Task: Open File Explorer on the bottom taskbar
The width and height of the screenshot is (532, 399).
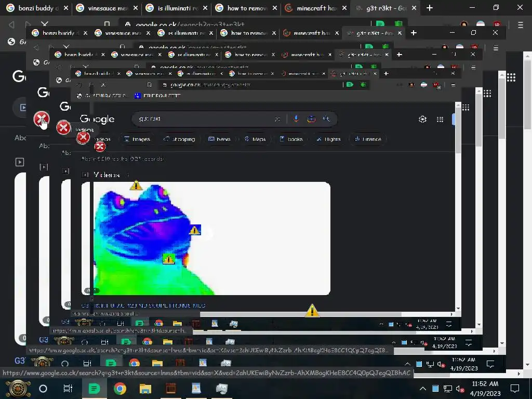Action: 145,389
